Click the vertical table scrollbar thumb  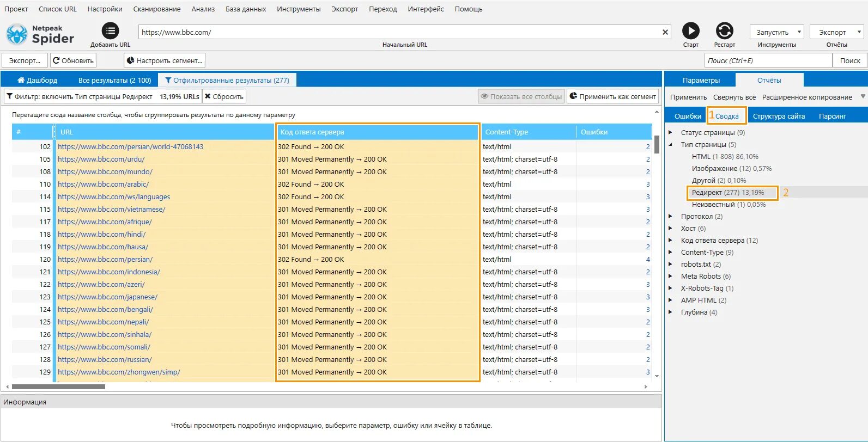coord(657,144)
